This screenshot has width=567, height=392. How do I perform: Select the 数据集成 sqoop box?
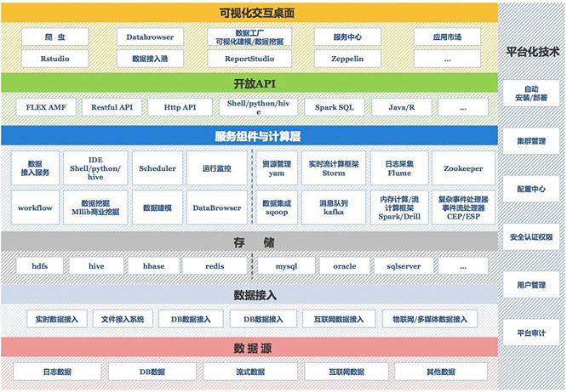(277, 207)
